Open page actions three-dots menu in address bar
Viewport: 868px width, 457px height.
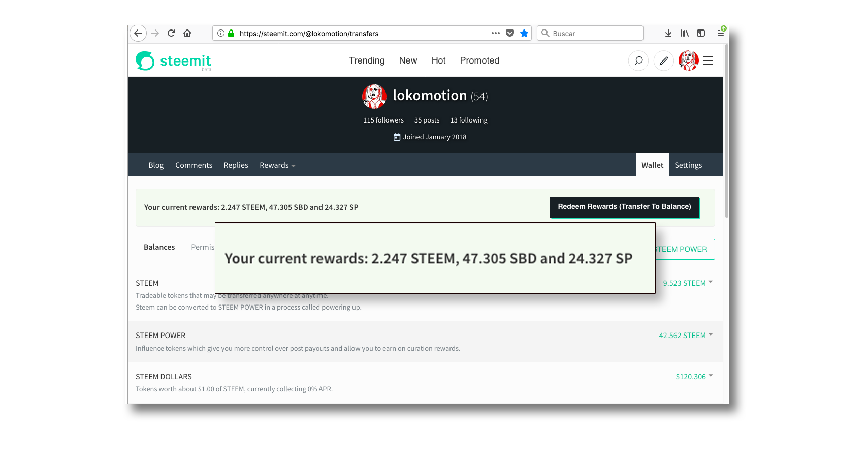[496, 33]
